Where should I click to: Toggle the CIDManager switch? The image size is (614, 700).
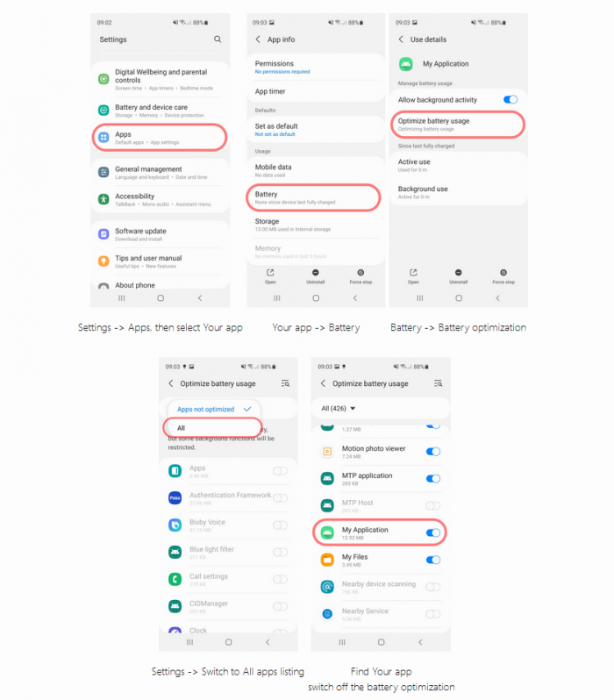(281, 606)
